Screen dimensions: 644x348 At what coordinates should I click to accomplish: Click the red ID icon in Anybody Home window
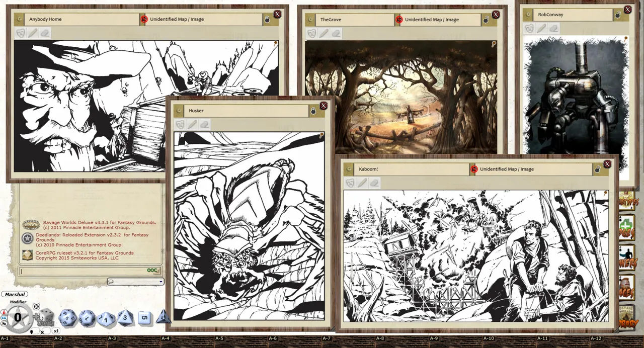pyautogui.click(x=144, y=19)
